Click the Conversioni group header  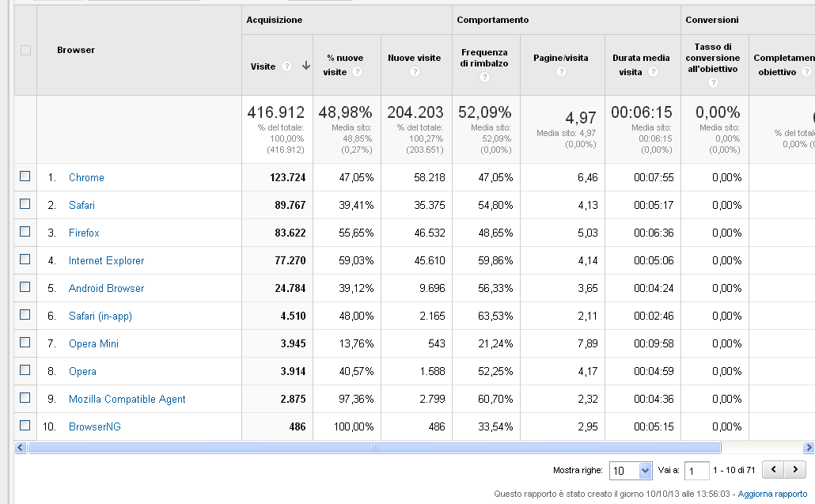[711, 20]
